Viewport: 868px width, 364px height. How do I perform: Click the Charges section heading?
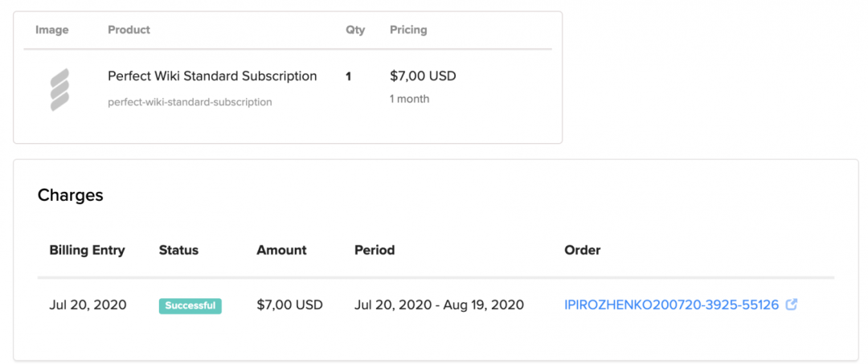[x=71, y=195]
